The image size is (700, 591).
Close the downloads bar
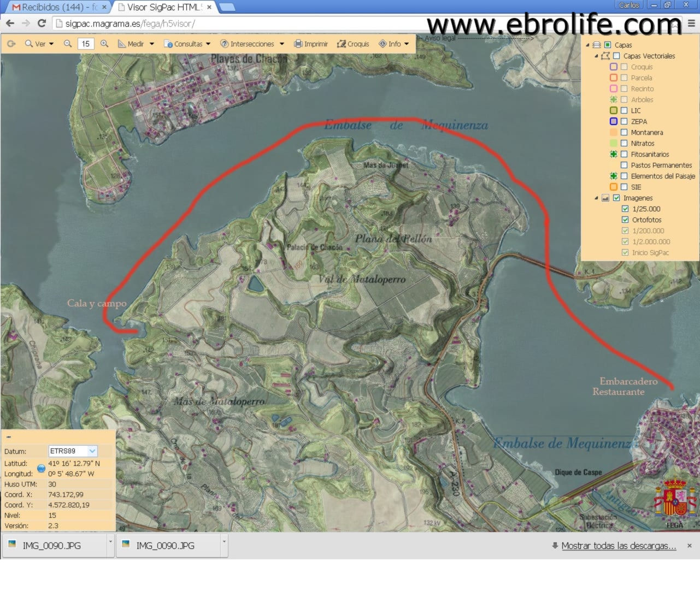(690, 546)
